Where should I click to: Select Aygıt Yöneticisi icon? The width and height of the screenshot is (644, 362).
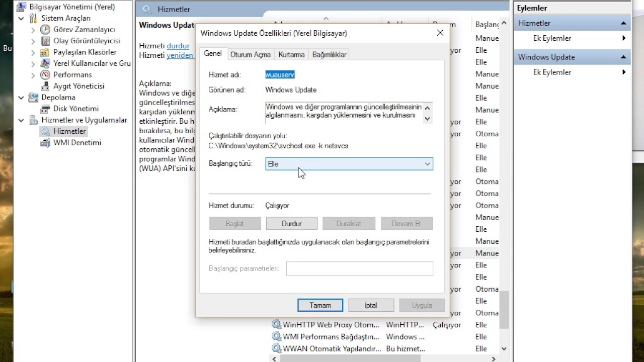coord(45,86)
